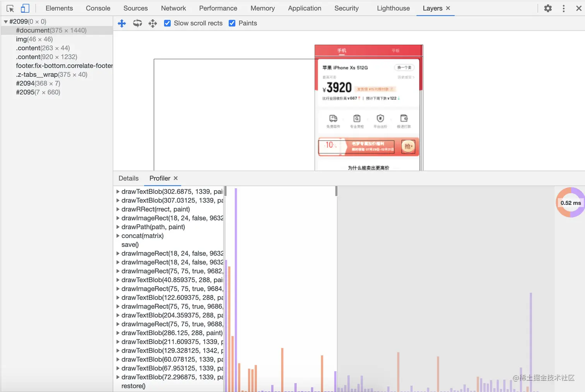This screenshot has width=585, height=392.
Task: Toggle the Slow scroll rects checkbox
Action: (x=168, y=23)
